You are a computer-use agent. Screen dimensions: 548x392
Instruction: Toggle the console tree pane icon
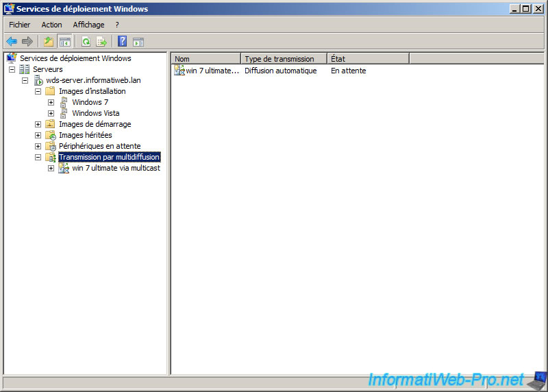pos(64,42)
